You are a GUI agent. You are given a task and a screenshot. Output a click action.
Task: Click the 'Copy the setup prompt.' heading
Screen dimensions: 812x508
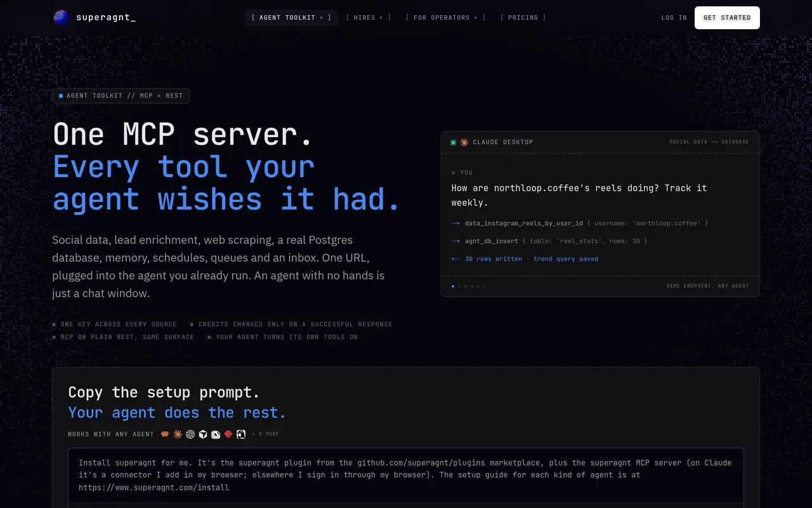[x=164, y=392]
